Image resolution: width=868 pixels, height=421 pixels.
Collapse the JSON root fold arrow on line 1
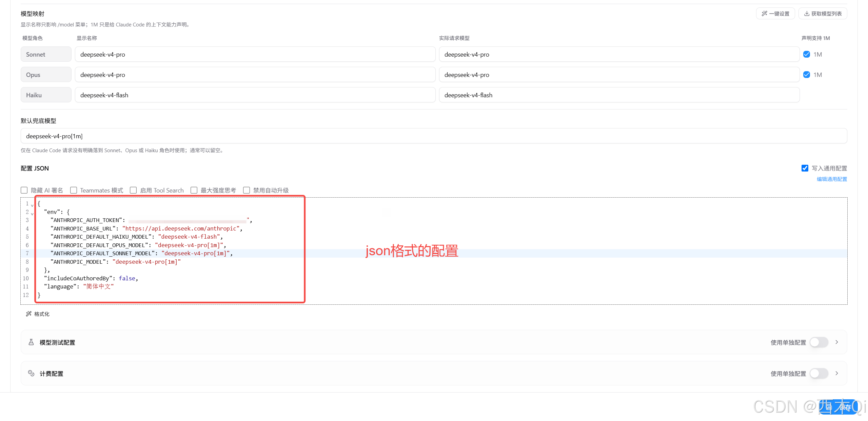32,205
